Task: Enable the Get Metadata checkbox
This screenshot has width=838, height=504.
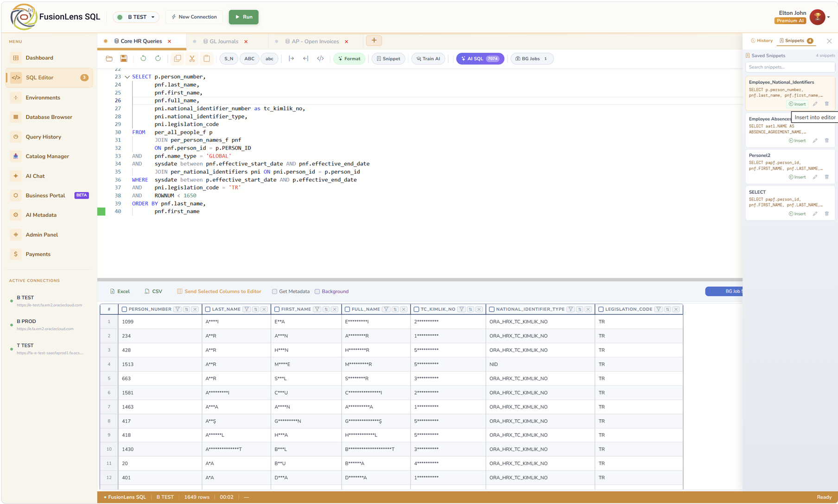Action: click(x=274, y=292)
